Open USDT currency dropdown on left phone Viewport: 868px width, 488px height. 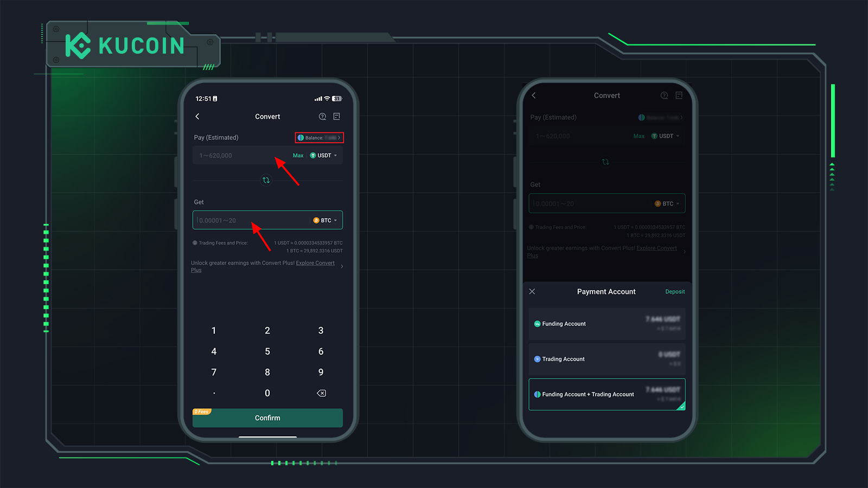(324, 156)
